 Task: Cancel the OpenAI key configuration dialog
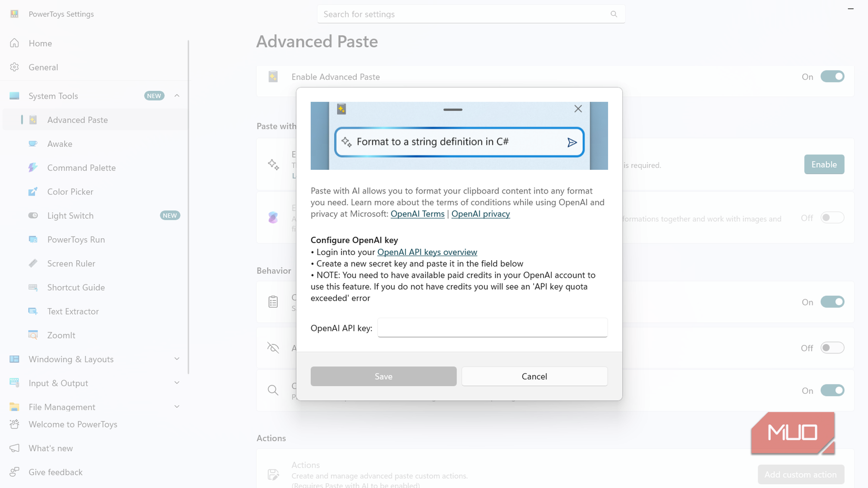(534, 377)
